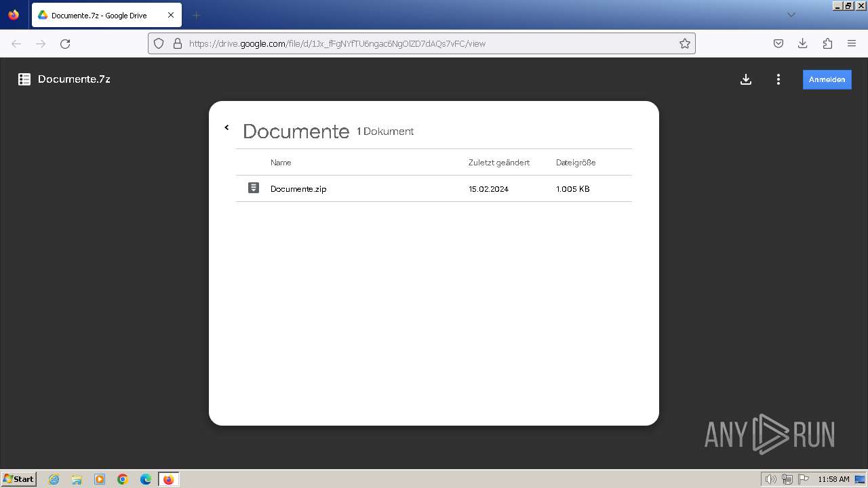Click the Drive archive file type icon
This screenshot has height=488, width=868.
[x=24, y=79]
